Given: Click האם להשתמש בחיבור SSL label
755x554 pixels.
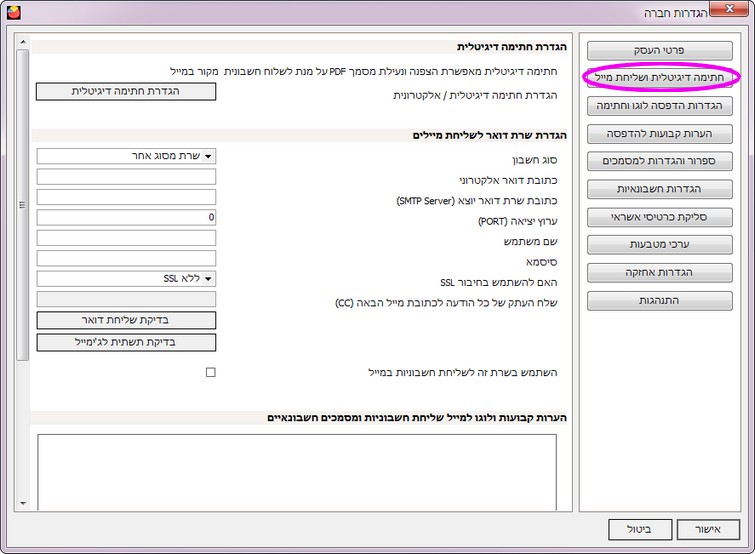Looking at the screenshot, I should pyautogui.click(x=498, y=283).
